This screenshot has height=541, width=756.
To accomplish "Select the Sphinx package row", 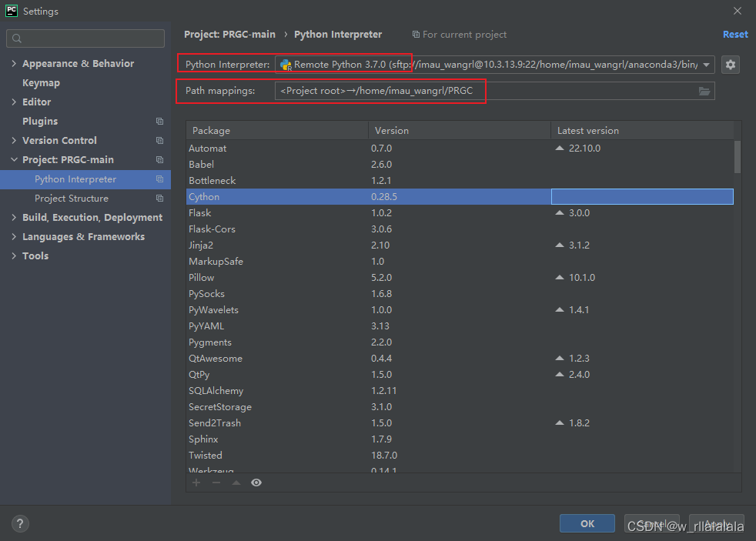I will tap(460, 439).
